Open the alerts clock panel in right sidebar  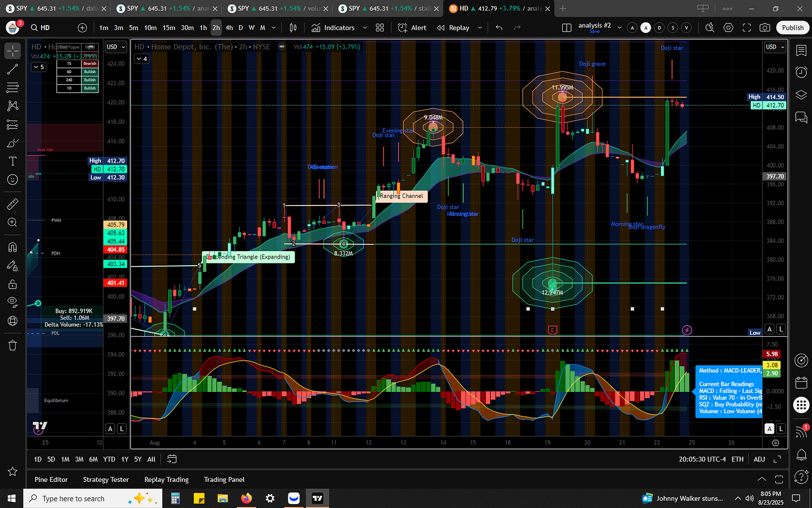[x=801, y=73]
